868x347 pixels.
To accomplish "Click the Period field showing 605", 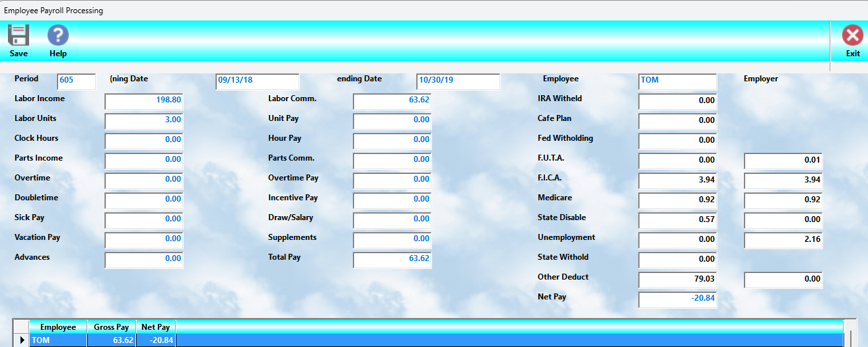I will tap(77, 81).
